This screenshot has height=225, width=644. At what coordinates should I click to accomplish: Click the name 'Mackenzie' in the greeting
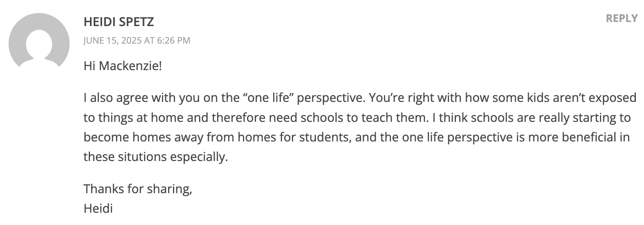pyautogui.click(x=130, y=65)
